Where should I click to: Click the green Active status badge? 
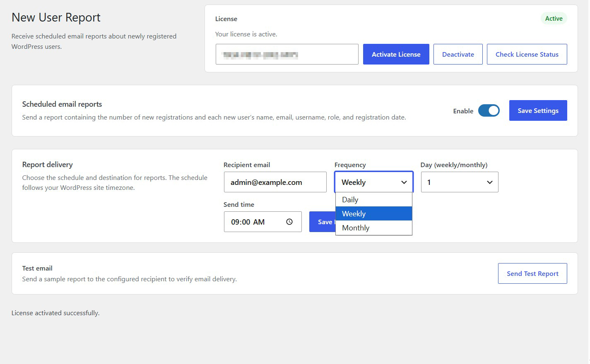[554, 18]
